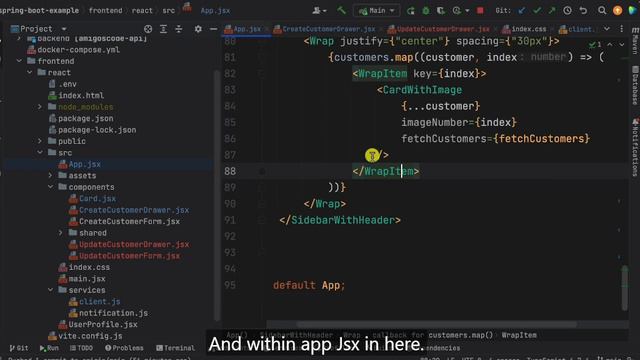This screenshot has width=640, height=360.
Task: Click the Run/Rerun icon beside Main
Action: [411, 11]
